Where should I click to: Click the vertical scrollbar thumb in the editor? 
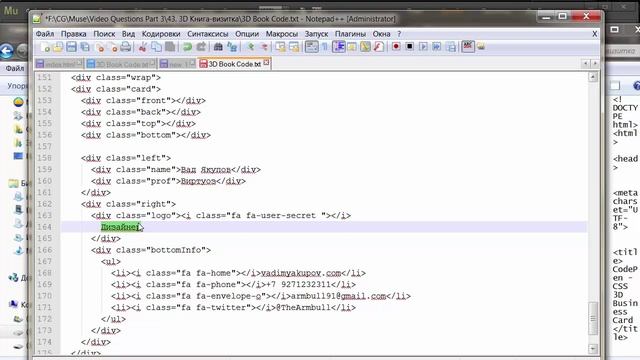click(x=593, y=318)
